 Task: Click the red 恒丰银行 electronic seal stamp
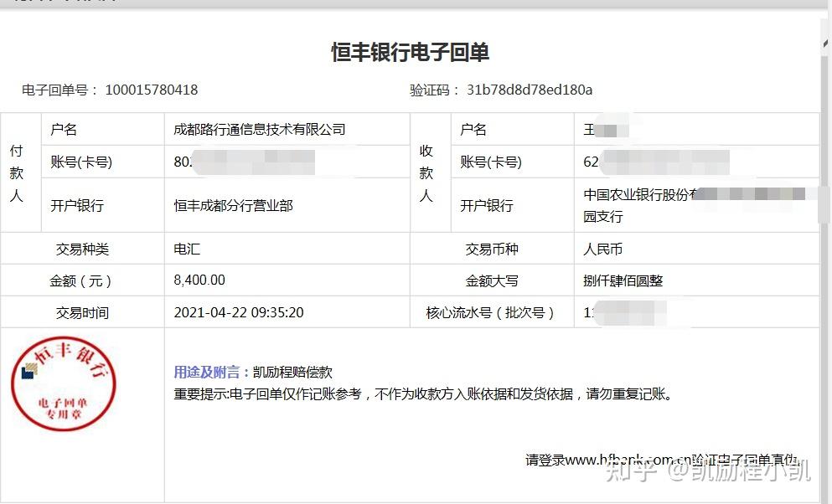[x=63, y=384]
